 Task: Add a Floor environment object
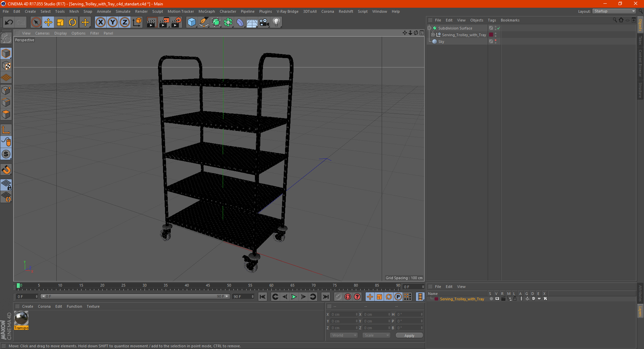[252, 22]
